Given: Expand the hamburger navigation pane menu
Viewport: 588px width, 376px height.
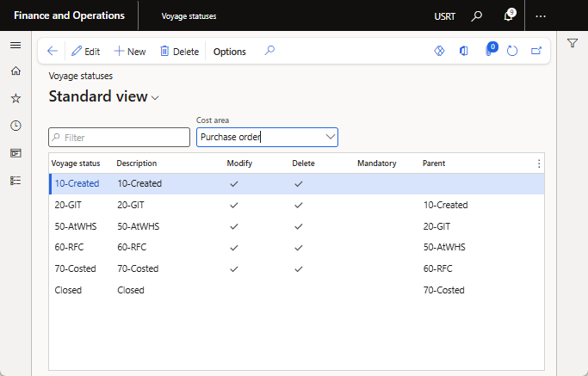Looking at the screenshot, I should pos(15,45).
